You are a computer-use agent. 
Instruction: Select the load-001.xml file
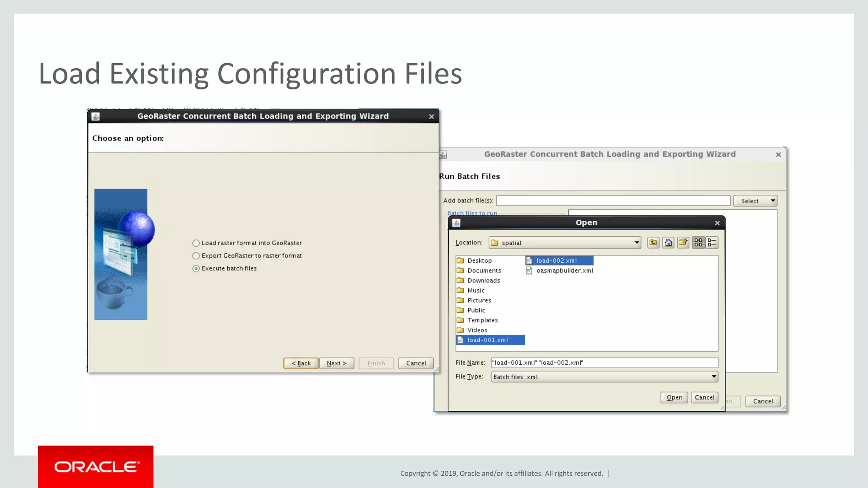point(490,340)
